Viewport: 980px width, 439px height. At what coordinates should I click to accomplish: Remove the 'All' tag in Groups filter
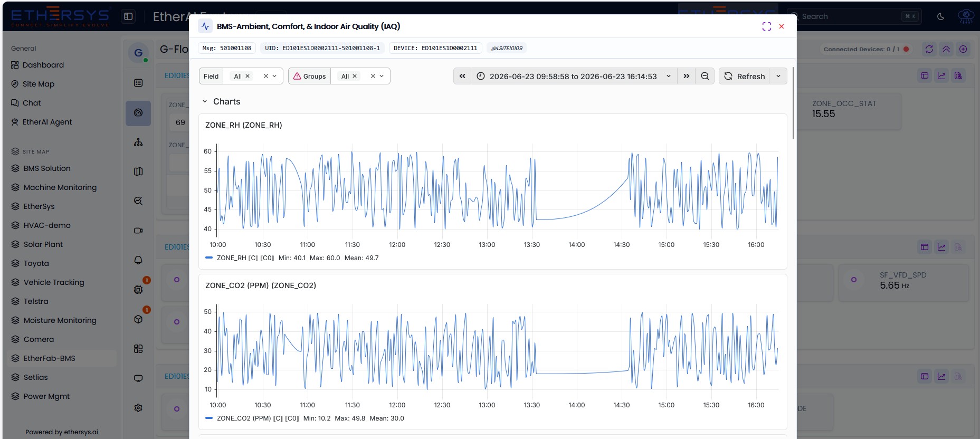coord(355,76)
